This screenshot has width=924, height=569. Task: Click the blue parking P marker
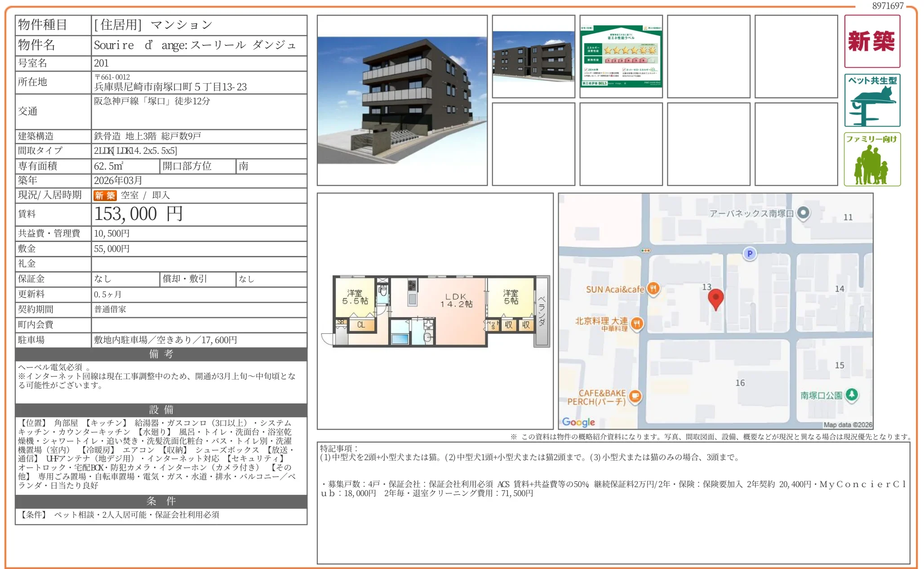pos(749,254)
